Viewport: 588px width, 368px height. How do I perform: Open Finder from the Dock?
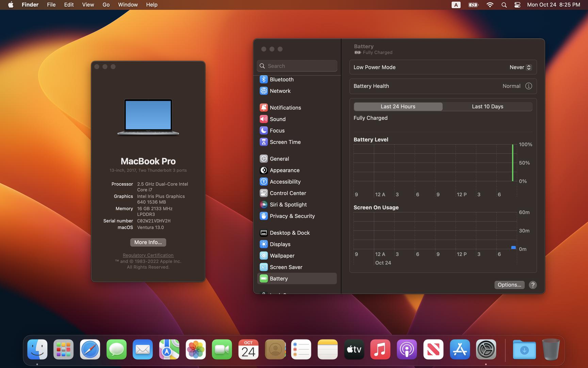pos(37,349)
